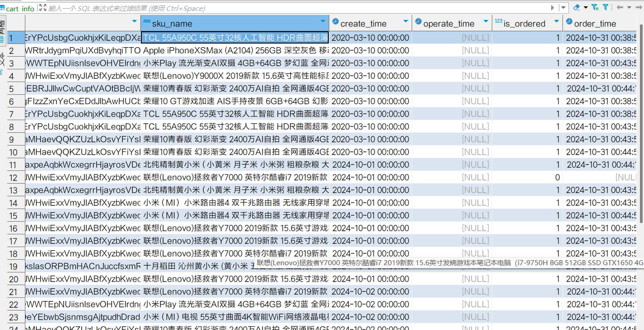Click the eraser icon to remove filters
The image size is (644, 330).
577,7
